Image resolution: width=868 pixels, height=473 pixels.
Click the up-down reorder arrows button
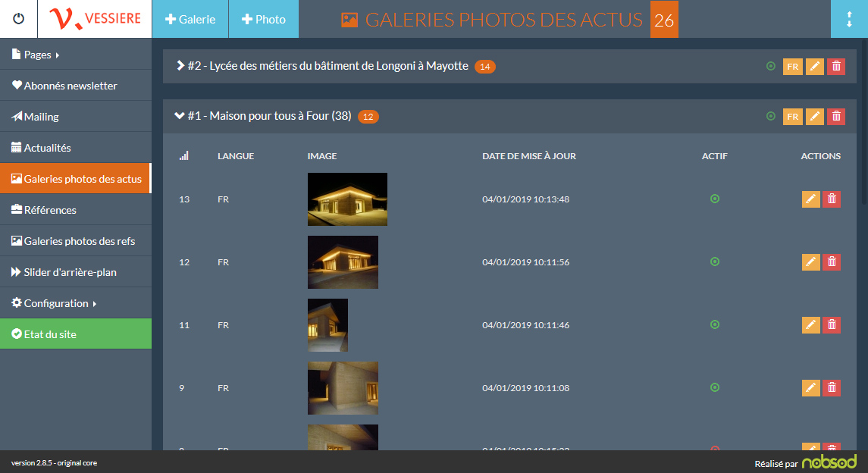[x=849, y=19]
